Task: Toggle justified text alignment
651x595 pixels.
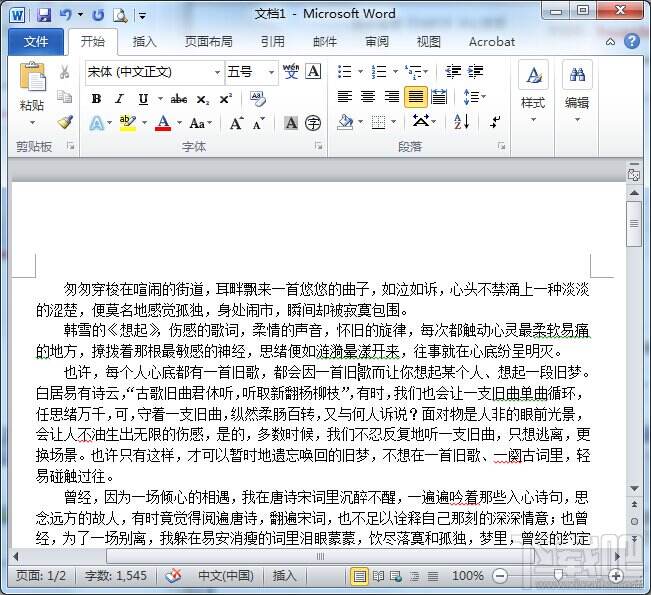Action: (414, 97)
